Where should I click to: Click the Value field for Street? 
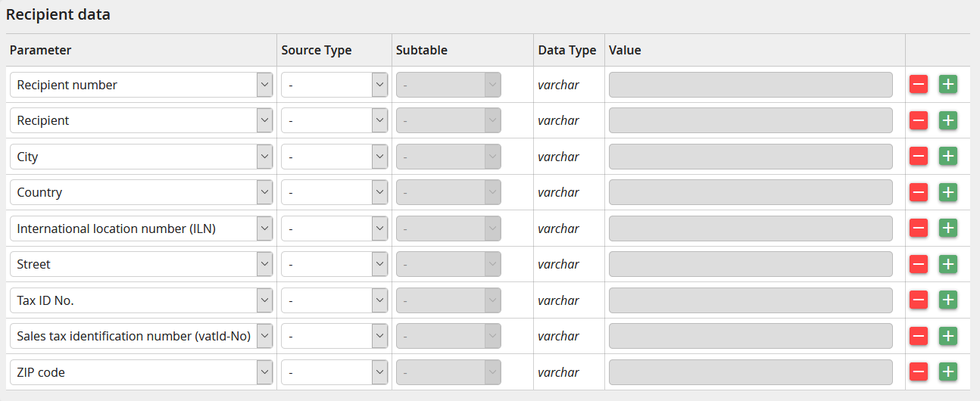click(x=751, y=264)
